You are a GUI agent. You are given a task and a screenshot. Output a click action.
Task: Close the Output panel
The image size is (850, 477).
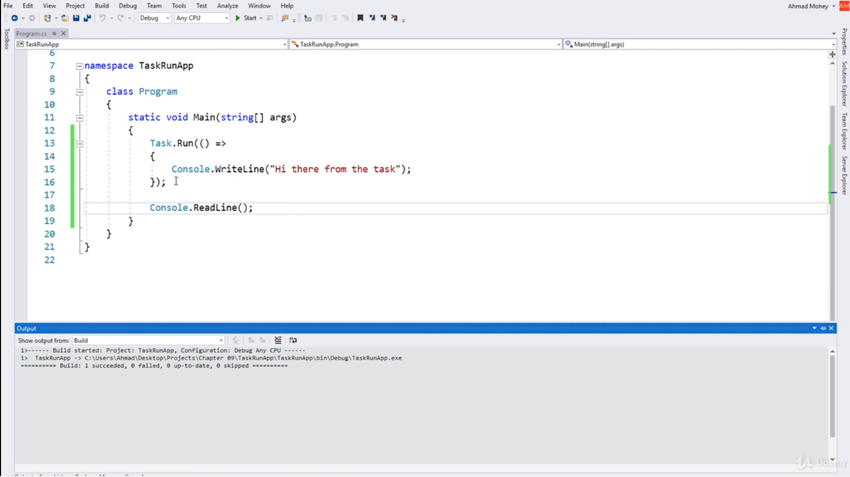(x=831, y=328)
